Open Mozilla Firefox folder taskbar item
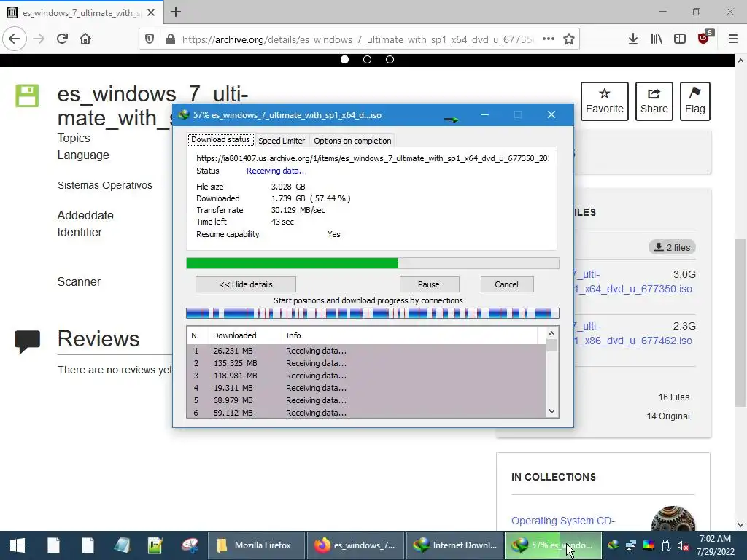747x560 pixels. [x=257, y=545]
